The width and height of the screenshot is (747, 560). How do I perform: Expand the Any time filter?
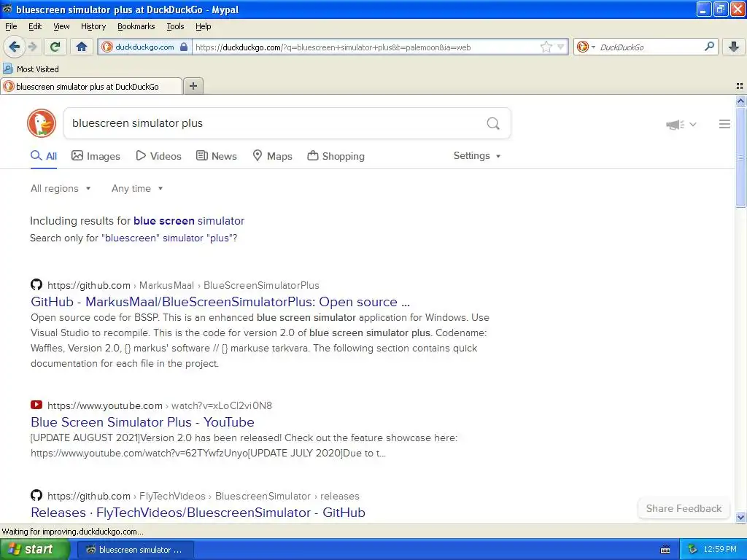pyautogui.click(x=137, y=189)
